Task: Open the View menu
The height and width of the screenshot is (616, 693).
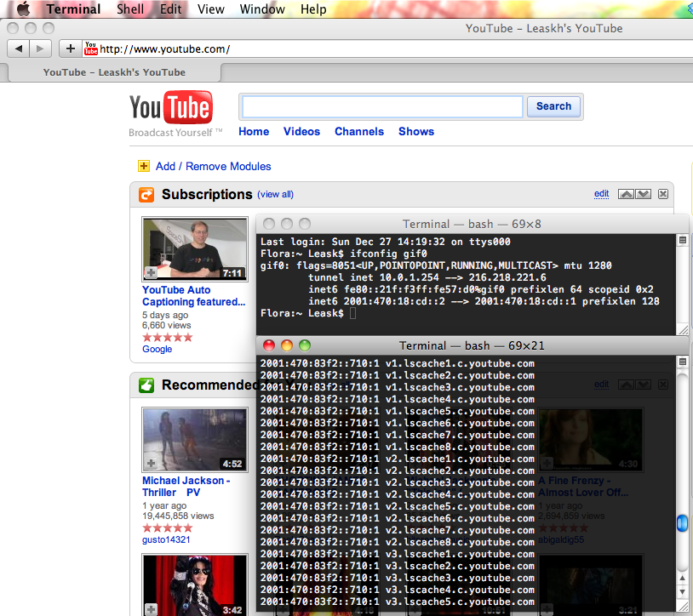Action: tap(211, 9)
